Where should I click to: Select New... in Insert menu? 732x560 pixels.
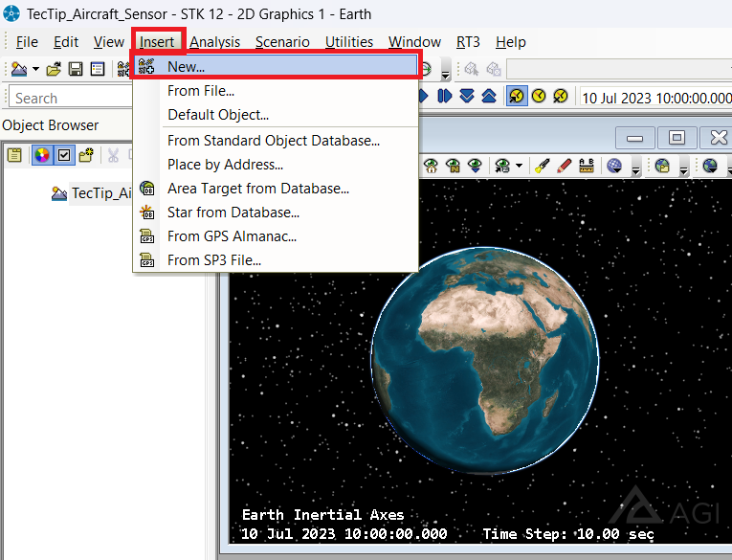(276, 66)
